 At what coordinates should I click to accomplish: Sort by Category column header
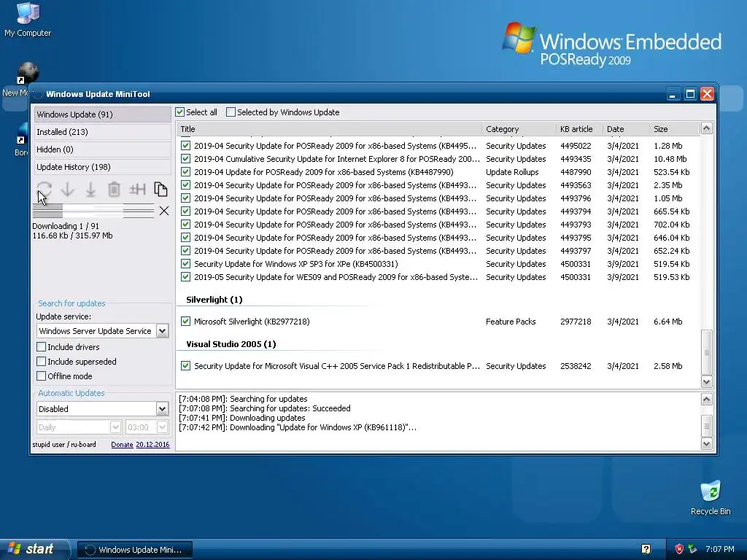(519, 129)
